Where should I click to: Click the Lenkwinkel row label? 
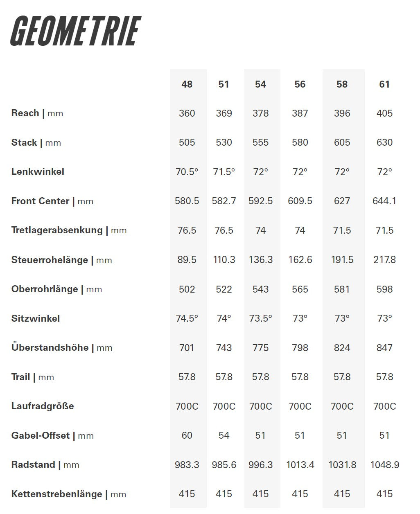tap(38, 172)
